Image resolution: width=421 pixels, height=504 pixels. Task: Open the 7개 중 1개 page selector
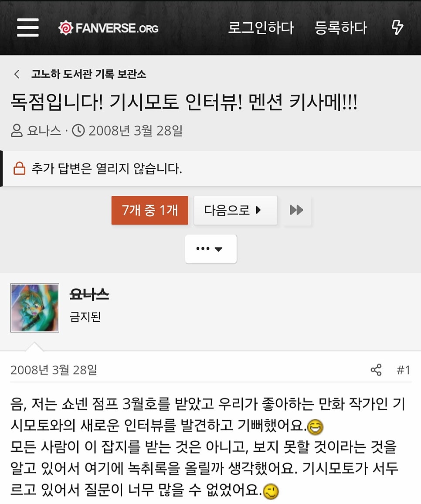click(150, 210)
